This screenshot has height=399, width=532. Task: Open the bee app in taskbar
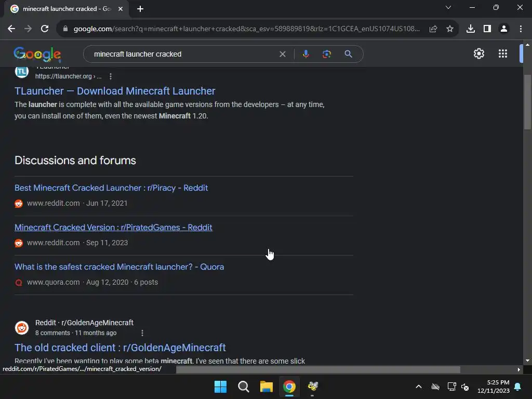point(312,387)
